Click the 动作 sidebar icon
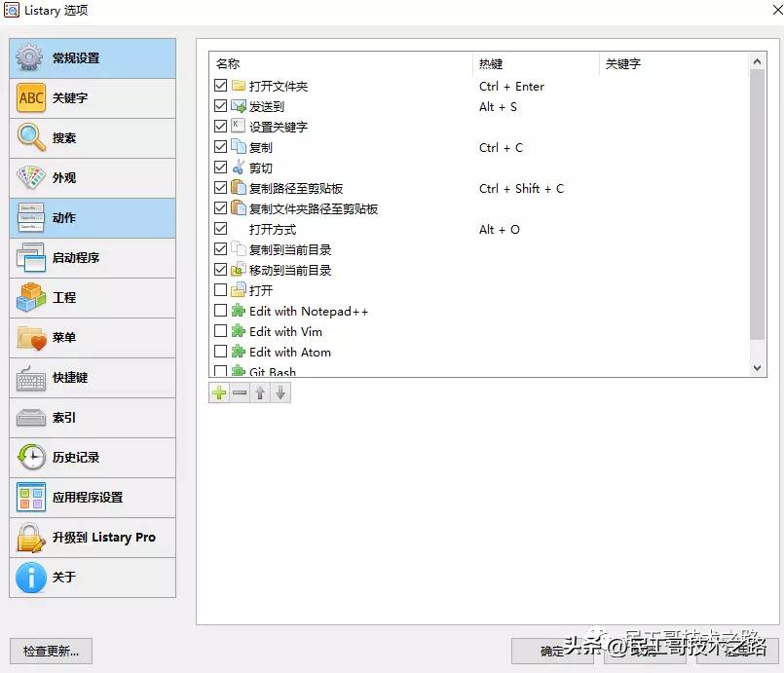784x673 pixels. (30, 218)
